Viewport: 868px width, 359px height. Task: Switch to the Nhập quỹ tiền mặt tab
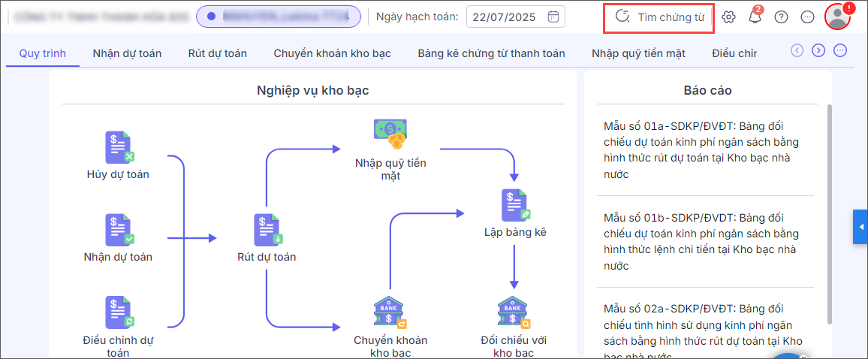coord(638,54)
